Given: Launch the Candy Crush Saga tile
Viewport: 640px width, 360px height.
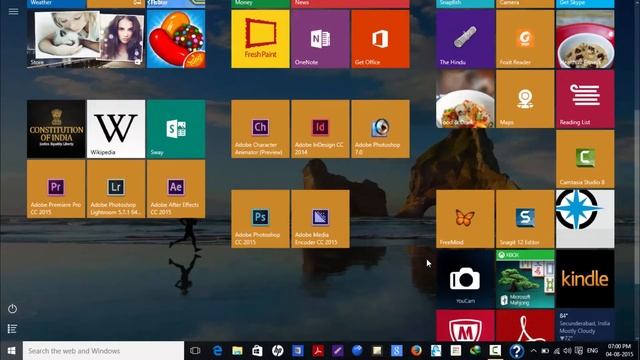Looking at the screenshot, I should [176, 39].
